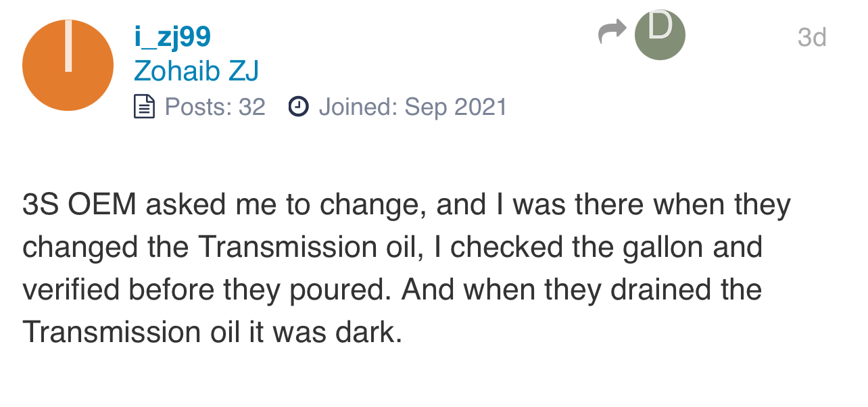Open the green D user avatar

[660, 35]
